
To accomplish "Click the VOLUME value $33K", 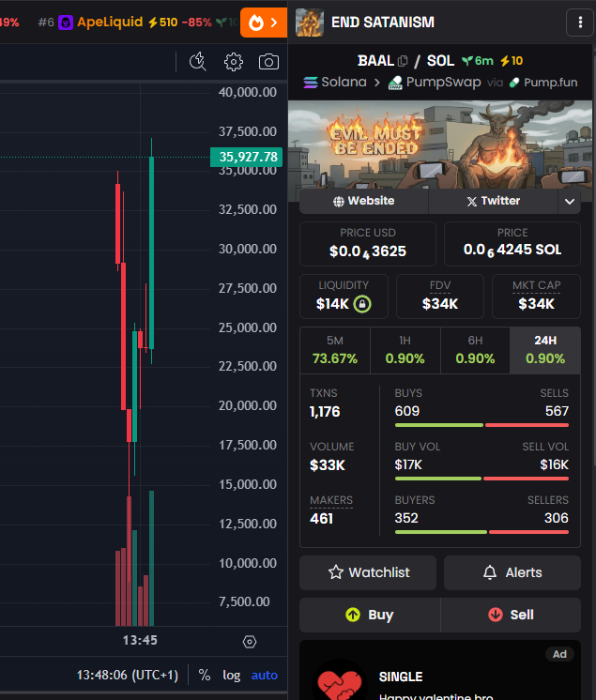I will coord(328,465).
